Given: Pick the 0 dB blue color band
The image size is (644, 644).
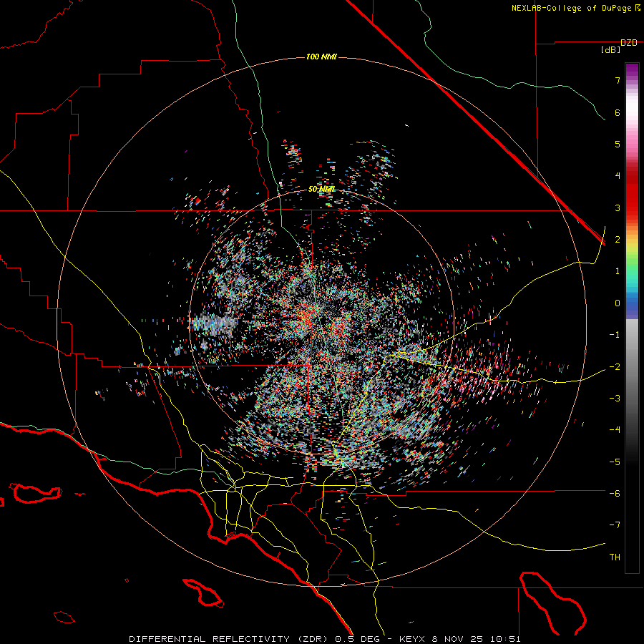Looking at the screenshot, I should click(632, 304).
